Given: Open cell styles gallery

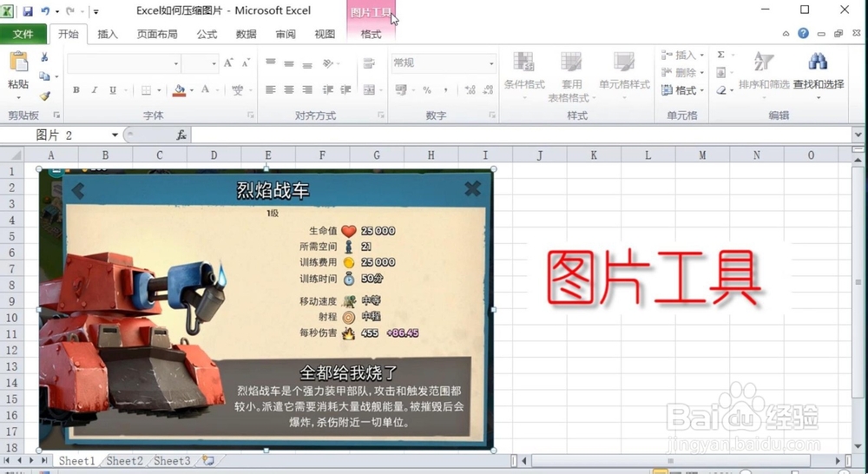Looking at the screenshot, I should pyautogui.click(x=624, y=76).
